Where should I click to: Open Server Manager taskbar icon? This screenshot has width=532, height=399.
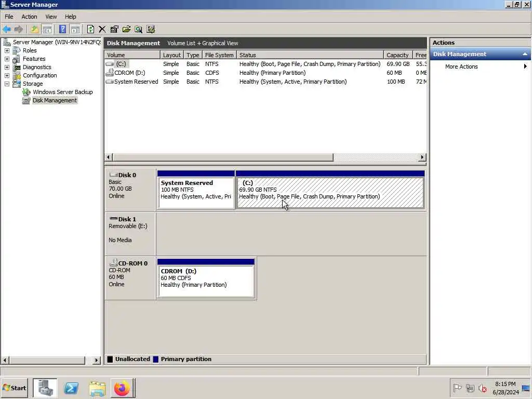tap(45, 388)
